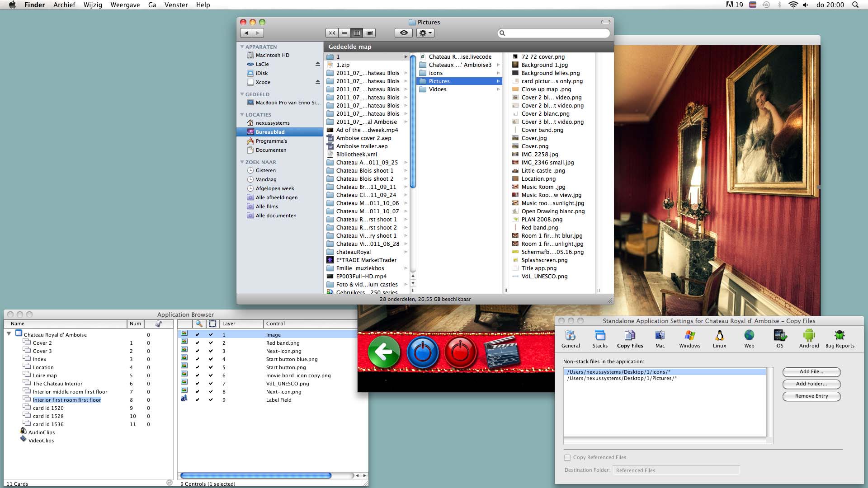Open Finder action gear dropdown
Viewport: 868px width, 488px height.
pos(425,33)
